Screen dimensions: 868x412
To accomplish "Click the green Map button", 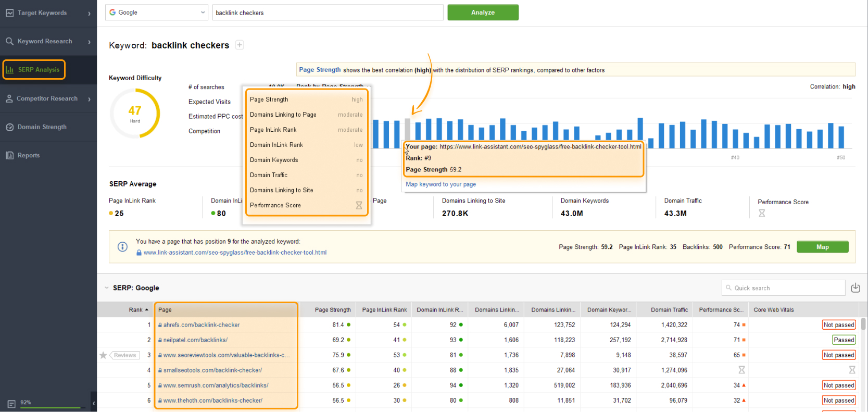I will (x=822, y=247).
